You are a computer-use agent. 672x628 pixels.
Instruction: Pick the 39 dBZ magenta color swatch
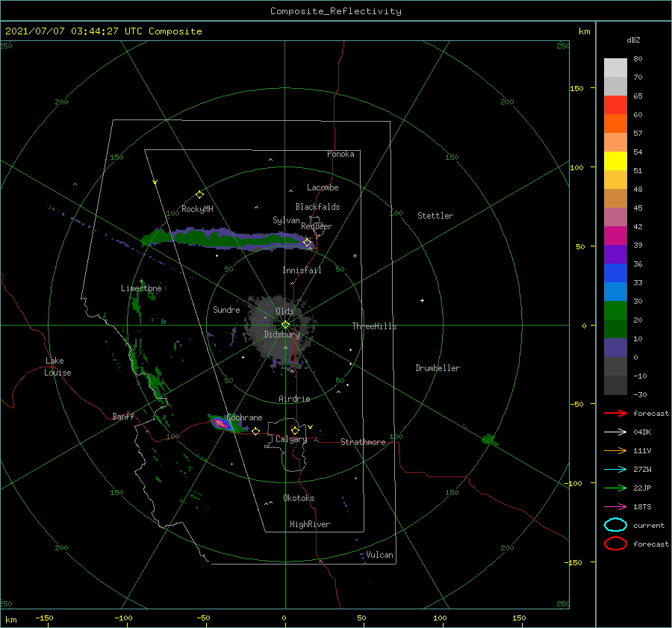click(x=615, y=235)
